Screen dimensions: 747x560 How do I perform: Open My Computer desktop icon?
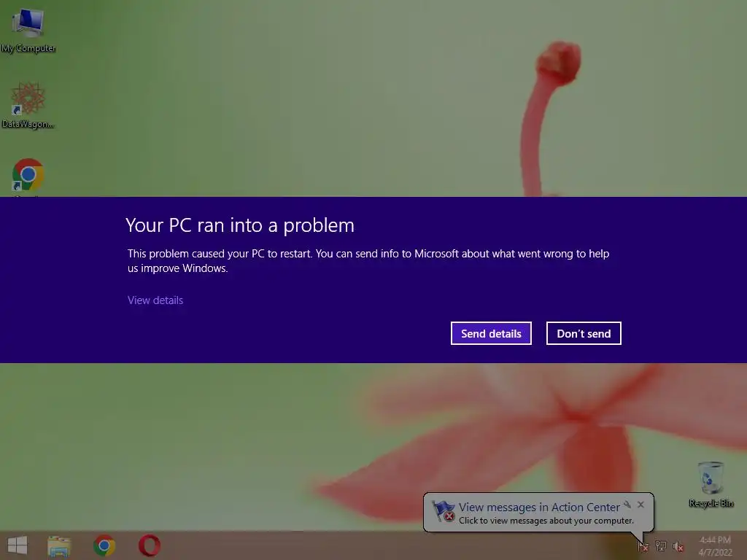(28, 29)
